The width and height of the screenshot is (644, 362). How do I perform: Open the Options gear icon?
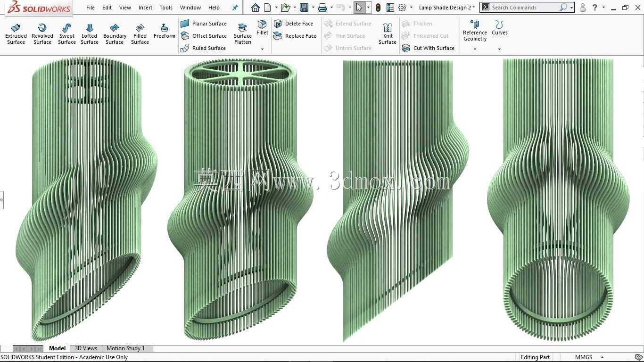click(x=402, y=8)
